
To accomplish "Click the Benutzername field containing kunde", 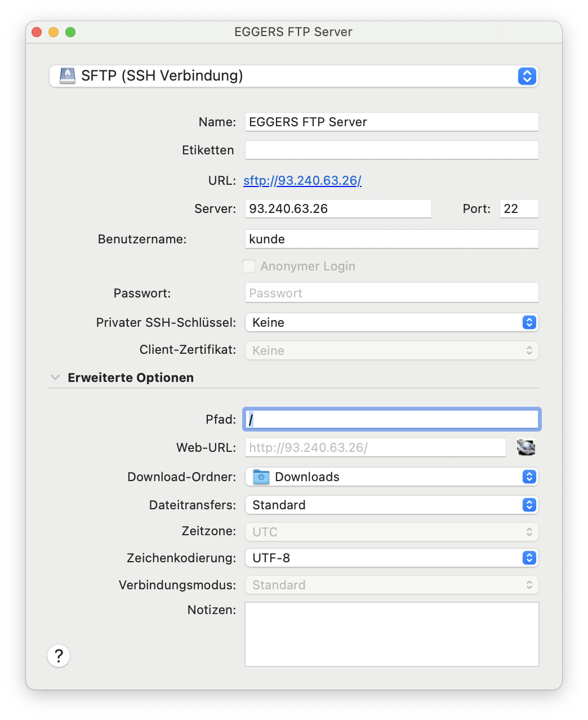I will pyautogui.click(x=392, y=239).
